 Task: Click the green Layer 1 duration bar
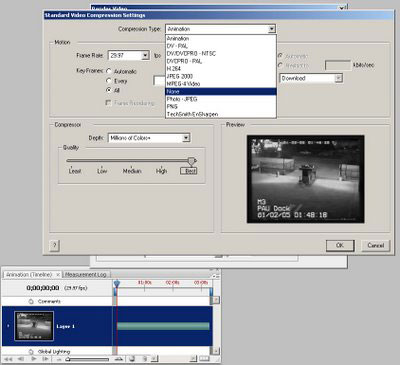(x=163, y=326)
